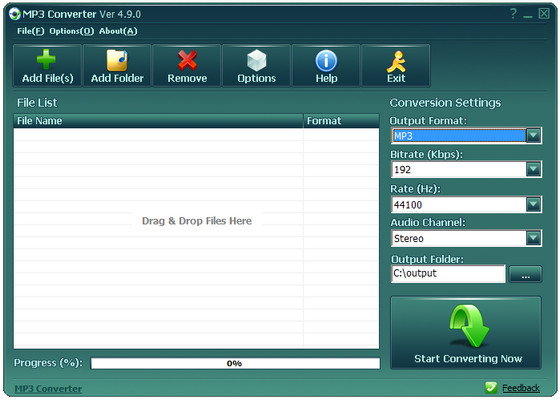
Task: Click the question mark in title bar
Action: pyautogui.click(x=513, y=14)
